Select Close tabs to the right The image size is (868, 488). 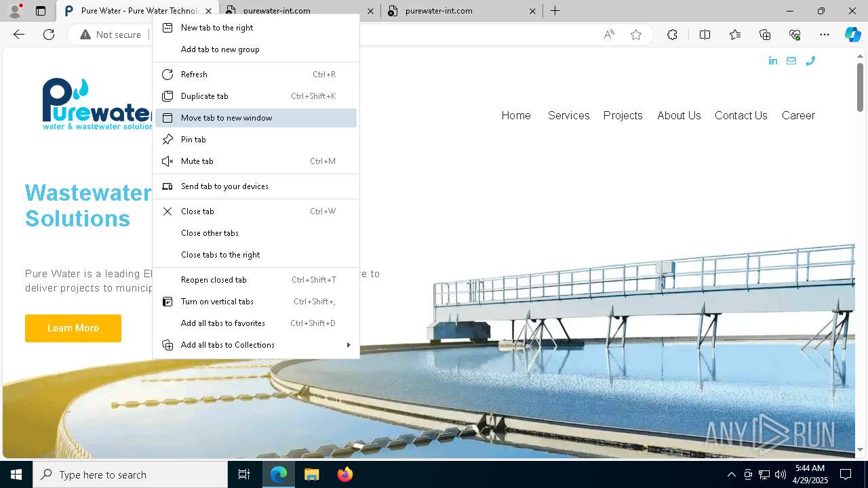[256, 255]
